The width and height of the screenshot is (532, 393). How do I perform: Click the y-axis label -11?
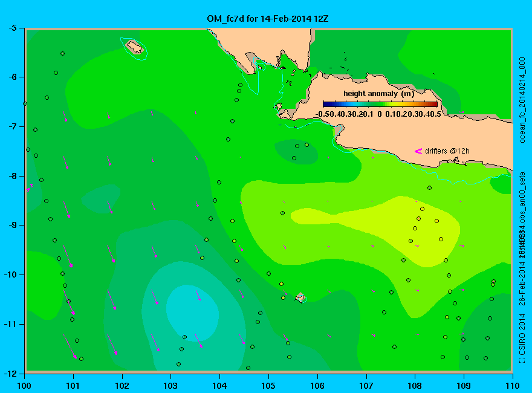(x=10, y=324)
